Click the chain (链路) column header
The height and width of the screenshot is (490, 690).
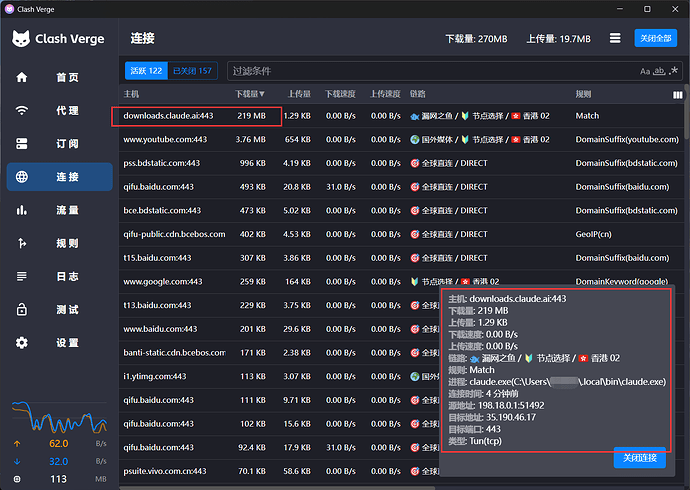click(x=418, y=94)
